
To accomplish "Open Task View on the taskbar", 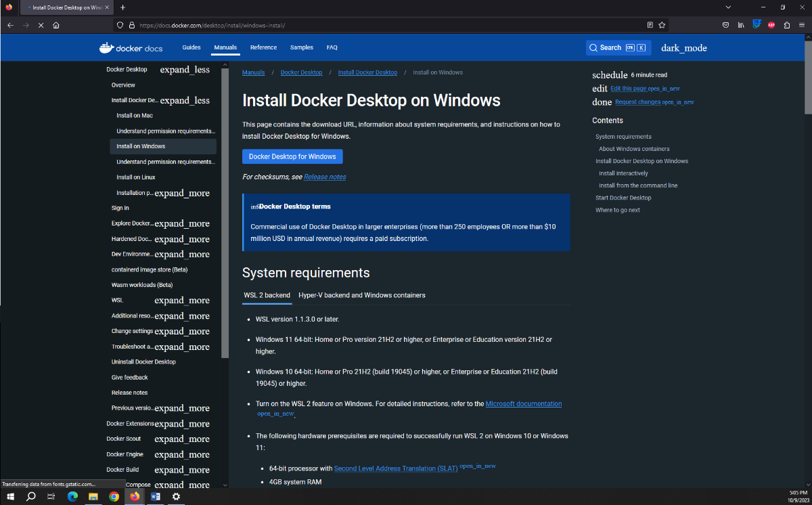I will (51, 496).
